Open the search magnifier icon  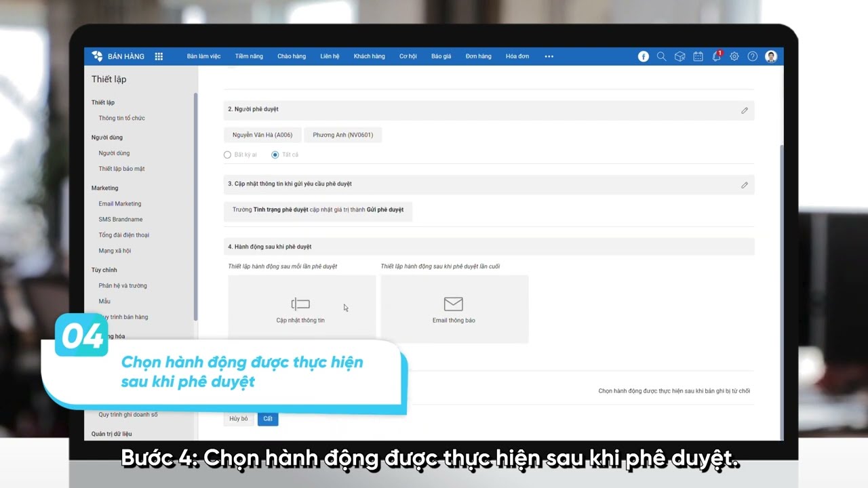click(x=661, y=56)
